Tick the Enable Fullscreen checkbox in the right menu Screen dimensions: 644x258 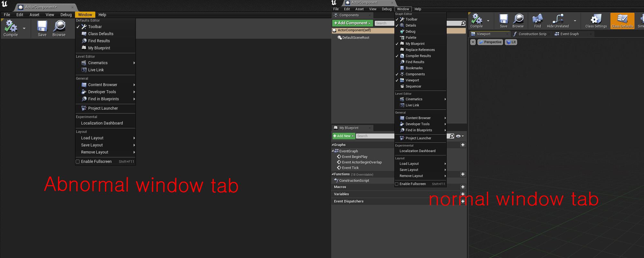397,184
